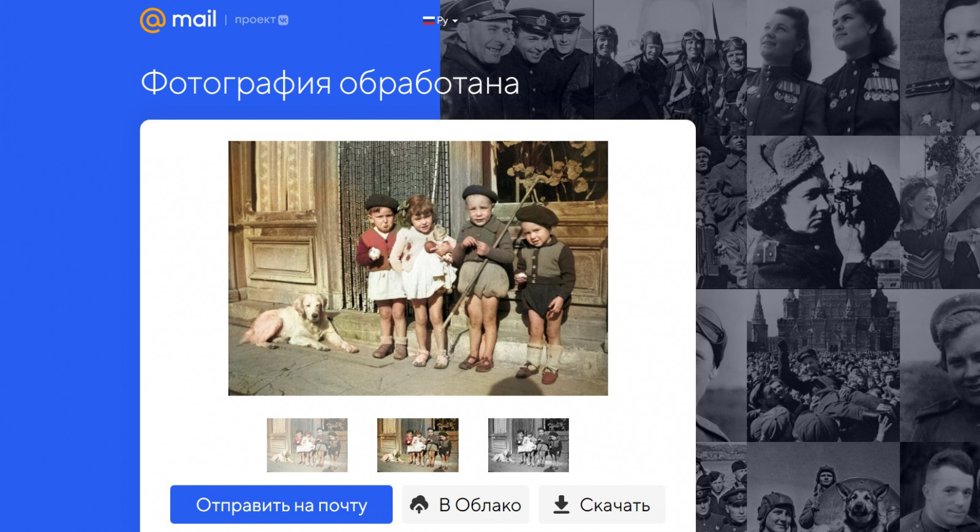Viewport: 980px width, 532px height.
Task: Click the Russian flag language icon
Action: pyautogui.click(x=428, y=20)
